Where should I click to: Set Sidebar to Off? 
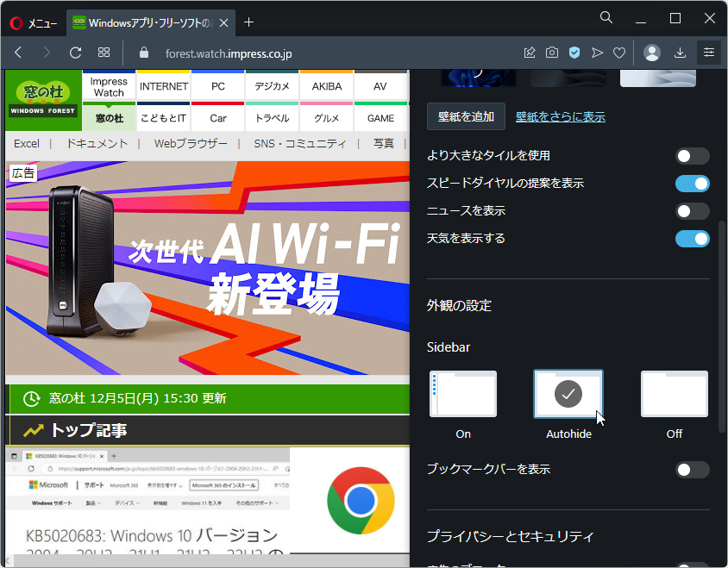tap(674, 394)
